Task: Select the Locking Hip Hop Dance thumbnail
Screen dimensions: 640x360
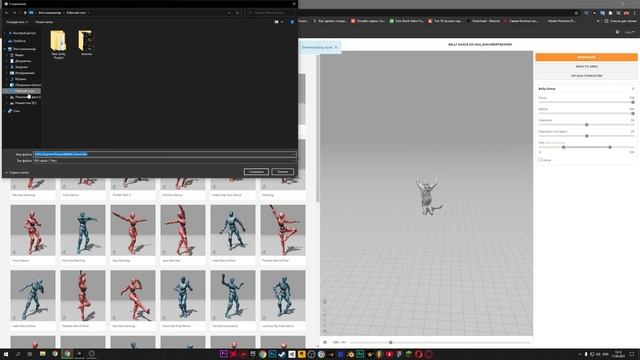Action: (283, 296)
